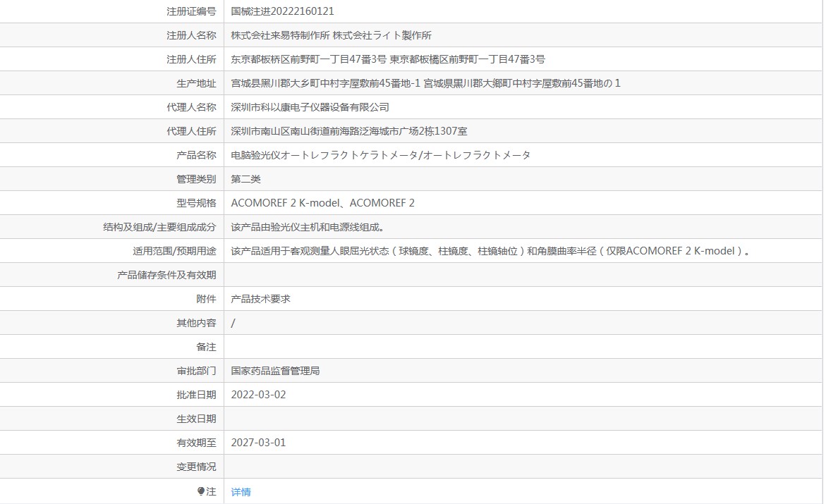Click the 变更情况 label
Image resolution: width=826 pixels, height=504 pixels.
coord(196,467)
